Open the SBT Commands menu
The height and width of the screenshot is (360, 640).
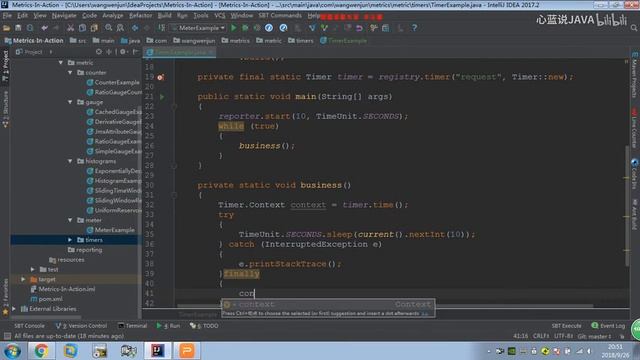280,16
